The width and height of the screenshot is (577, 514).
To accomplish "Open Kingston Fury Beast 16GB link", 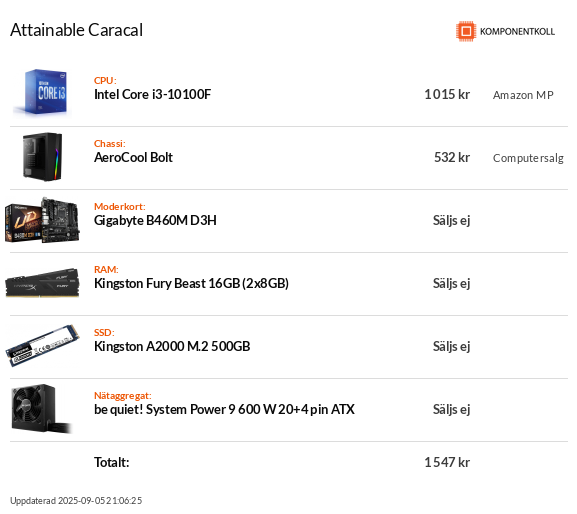I will click(x=191, y=284).
